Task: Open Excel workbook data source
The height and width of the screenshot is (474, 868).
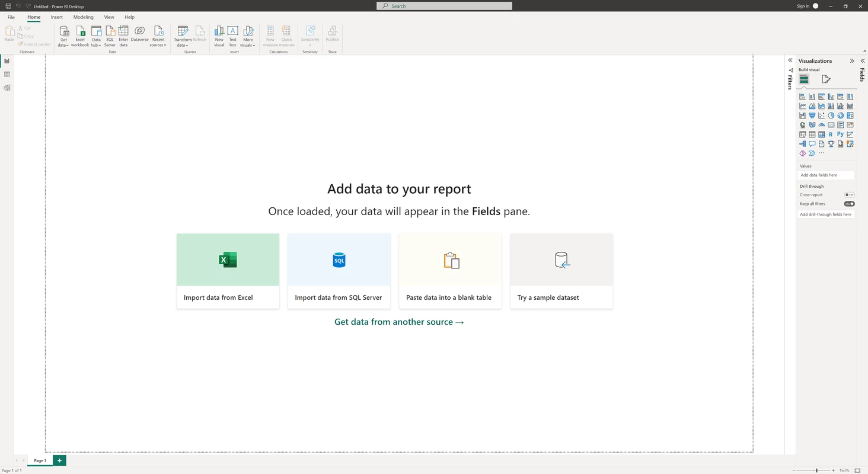Action: [x=80, y=35]
